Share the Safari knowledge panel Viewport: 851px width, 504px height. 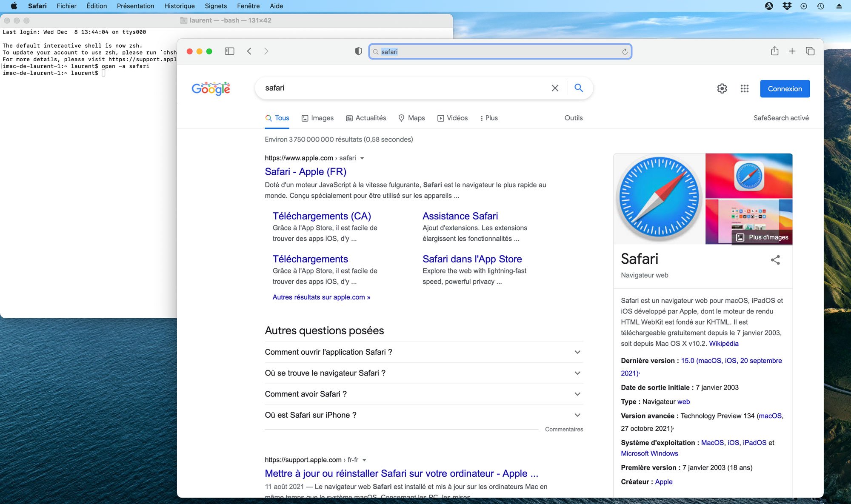[775, 260]
